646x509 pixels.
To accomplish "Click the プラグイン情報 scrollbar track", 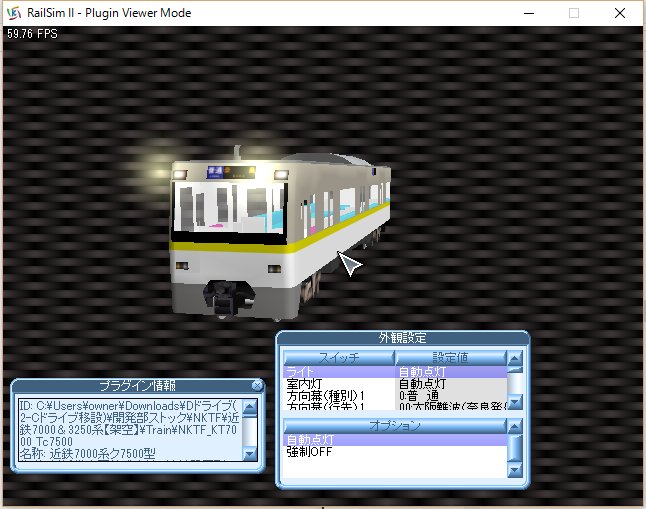I will point(250,433).
